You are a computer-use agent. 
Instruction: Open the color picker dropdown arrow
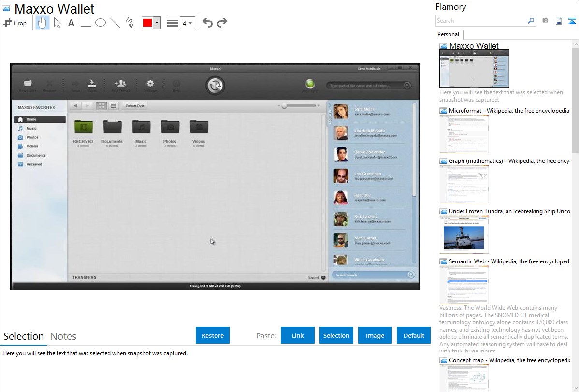tap(157, 23)
